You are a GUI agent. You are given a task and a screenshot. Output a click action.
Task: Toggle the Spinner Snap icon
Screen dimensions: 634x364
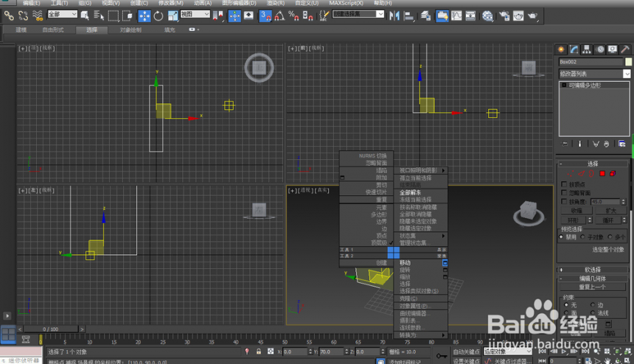(x=307, y=15)
